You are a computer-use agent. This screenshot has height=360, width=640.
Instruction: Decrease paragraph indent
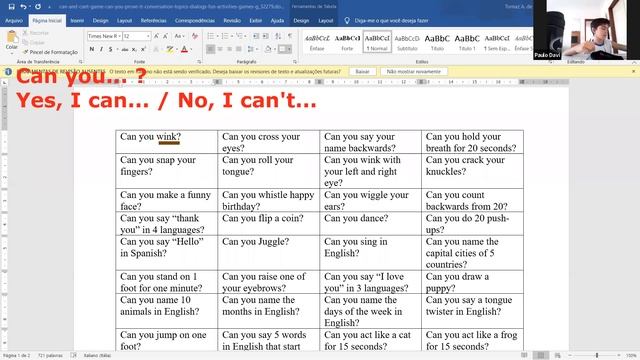(x=256, y=36)
